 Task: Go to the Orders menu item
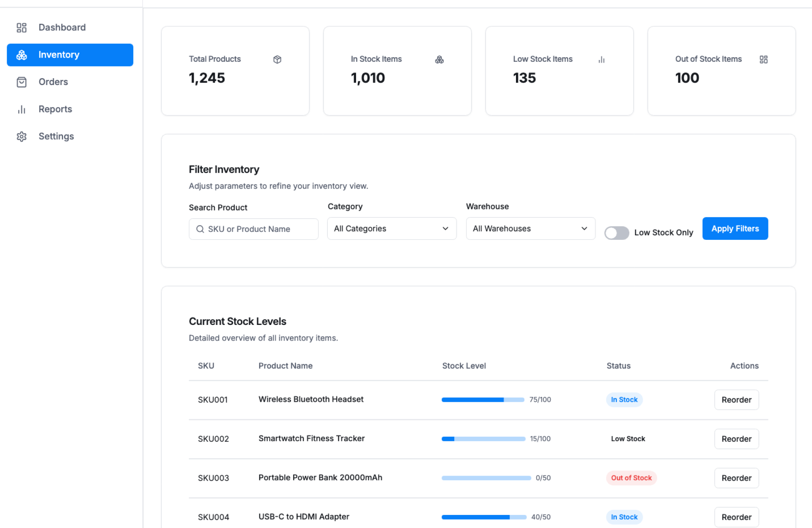[53, 82]
